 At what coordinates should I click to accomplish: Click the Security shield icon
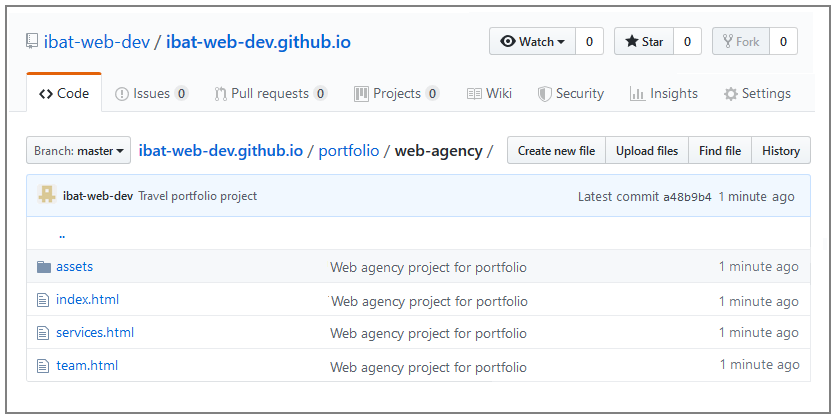[x=544, y=94]
